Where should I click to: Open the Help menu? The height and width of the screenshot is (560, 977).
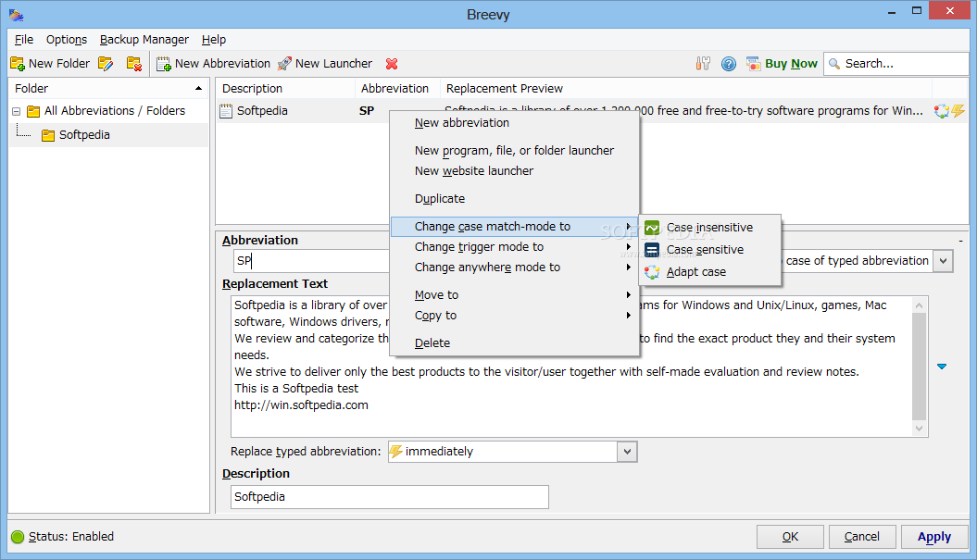(x=214, y=39)
